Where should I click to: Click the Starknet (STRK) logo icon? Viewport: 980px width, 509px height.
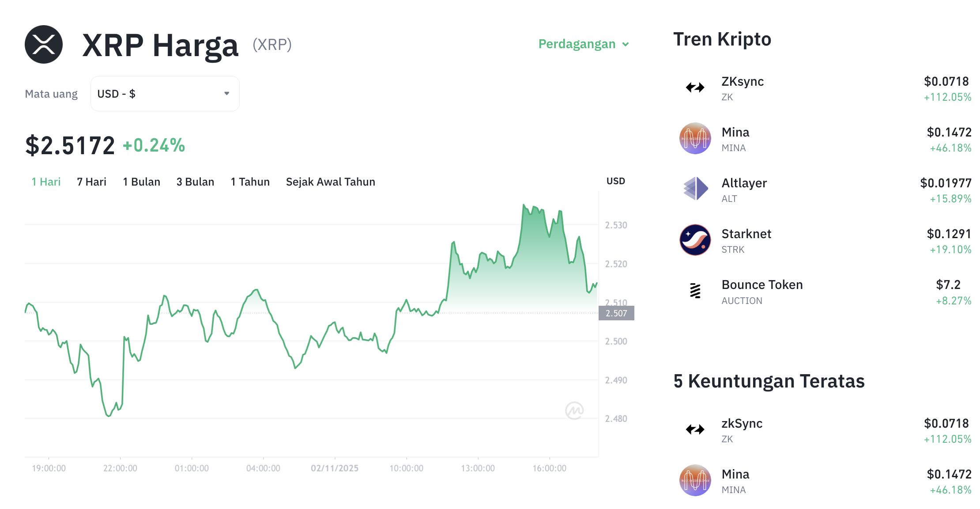tap(694, 239)
